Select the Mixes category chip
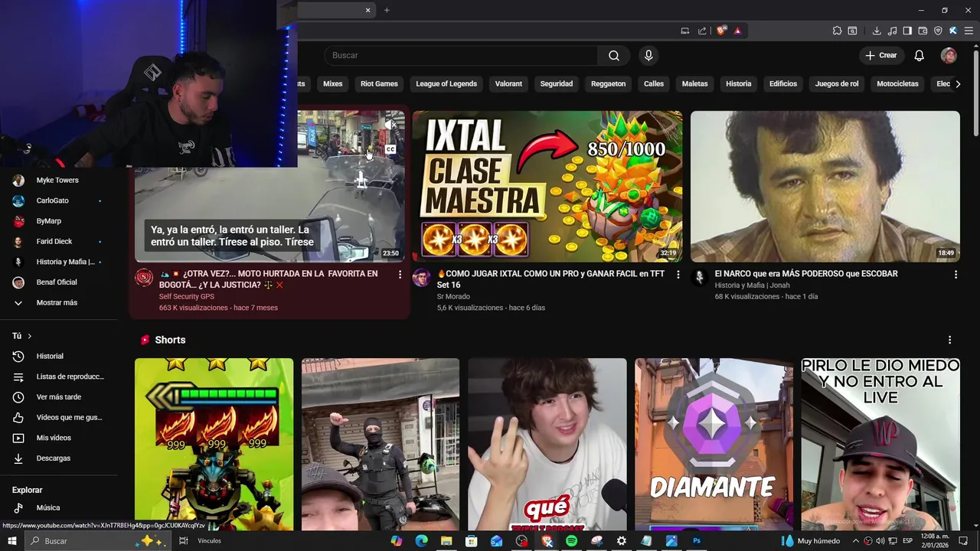The image size is (980, 551). point(332,84)
